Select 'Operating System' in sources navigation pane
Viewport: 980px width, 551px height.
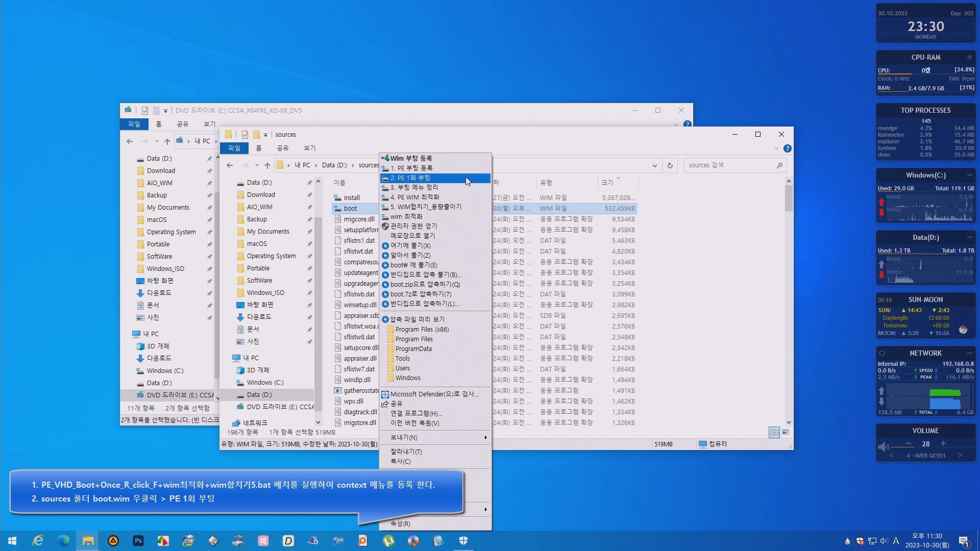point(271,256)
